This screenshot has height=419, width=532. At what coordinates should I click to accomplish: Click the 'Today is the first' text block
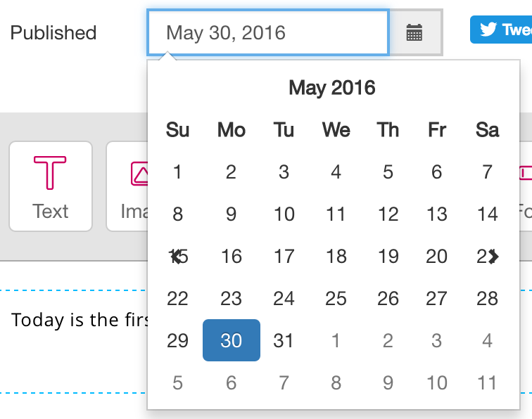[80, 320]
